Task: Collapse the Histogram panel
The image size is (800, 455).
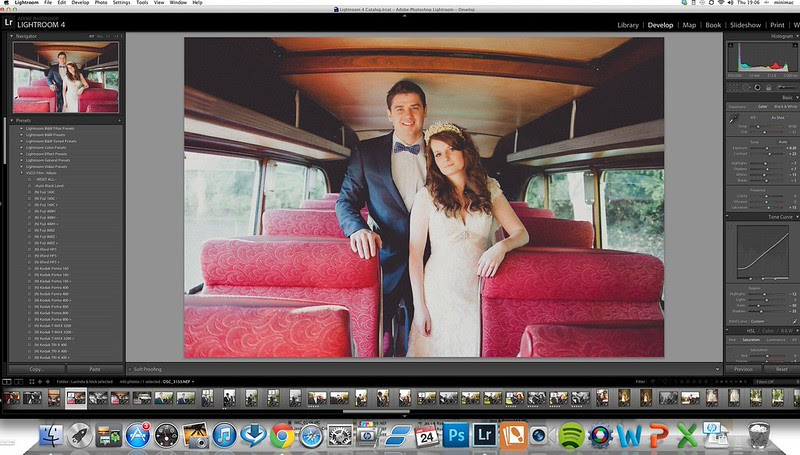Action: (797, 36)
